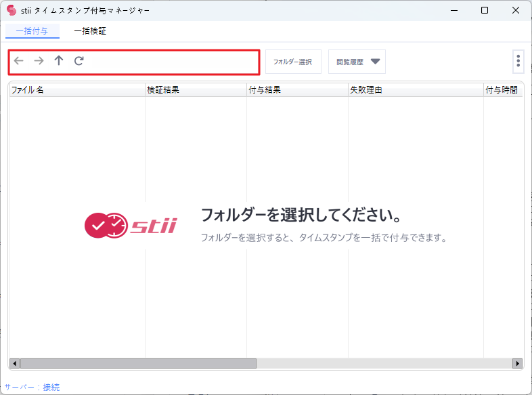The image size is (532, 395).
Task: Refresh the folder listing
Action: point(79,61)
